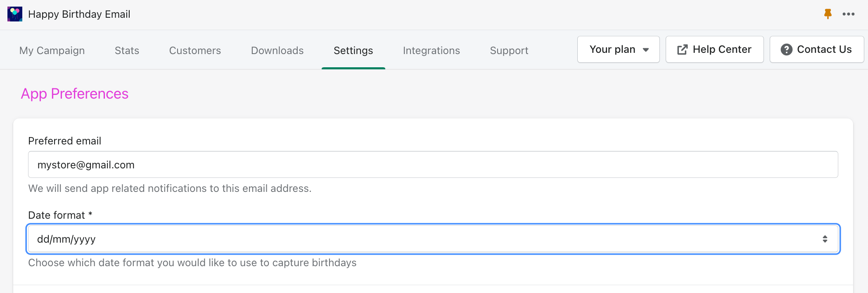Click the Date format up-down arrows
The width and height of the screenshot is (868, 293).
coord(825,239)
